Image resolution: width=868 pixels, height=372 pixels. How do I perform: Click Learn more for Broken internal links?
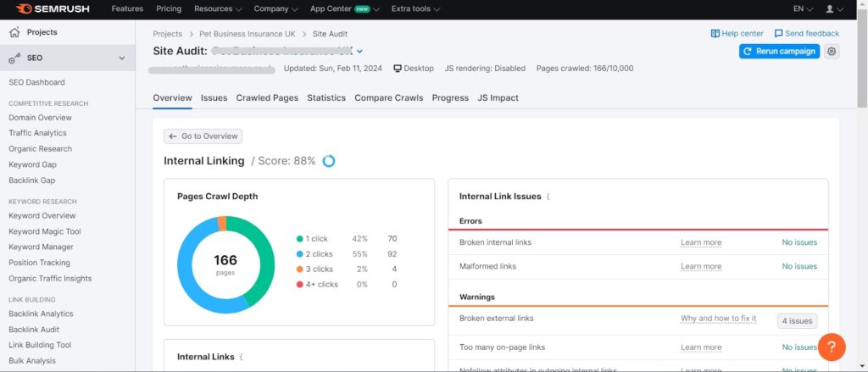click(x=701, y=242)
